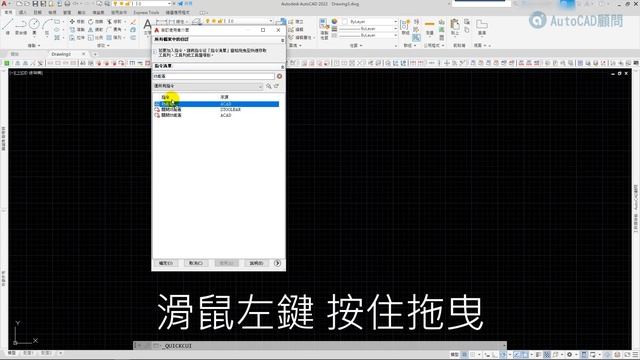
Task: Expand the Properties panel label dropdown
Action: [356, 46]
